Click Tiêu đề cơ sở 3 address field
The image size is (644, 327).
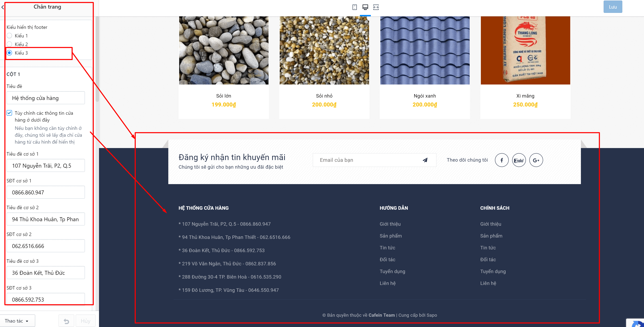tap(46, 273)
